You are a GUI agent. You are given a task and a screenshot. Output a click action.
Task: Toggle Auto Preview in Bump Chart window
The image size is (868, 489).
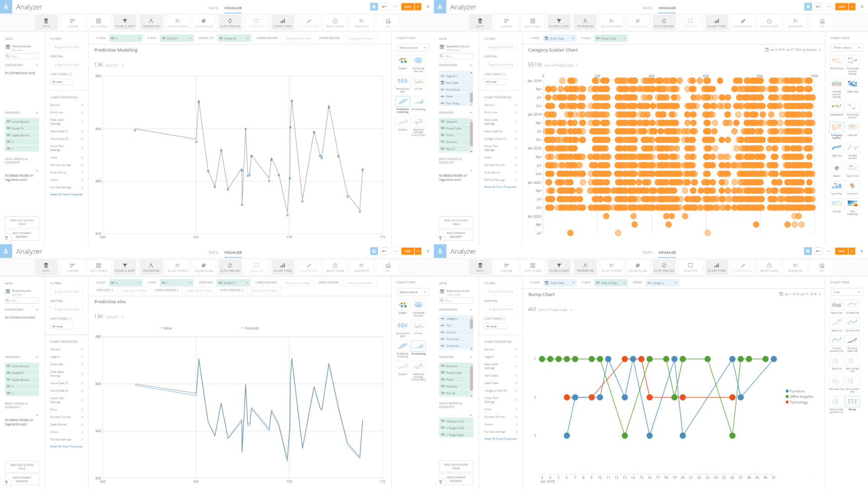tap(664, 267)
